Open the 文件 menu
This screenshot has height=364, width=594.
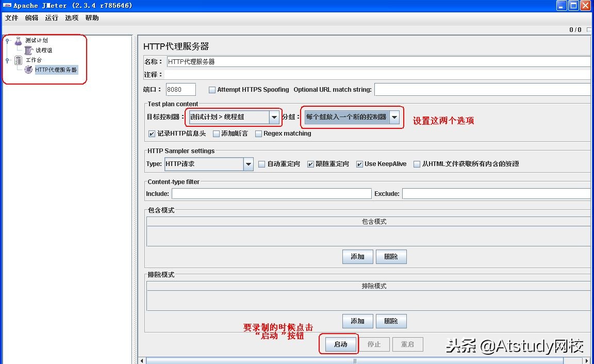11,18
